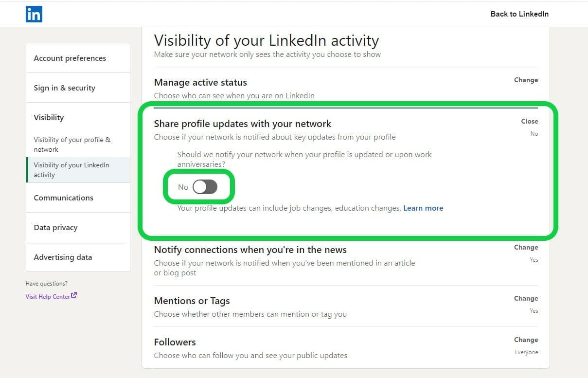Click the Learn more link about profile updates
The height and width of the screenshot is (378, 588).
[423, 208]
